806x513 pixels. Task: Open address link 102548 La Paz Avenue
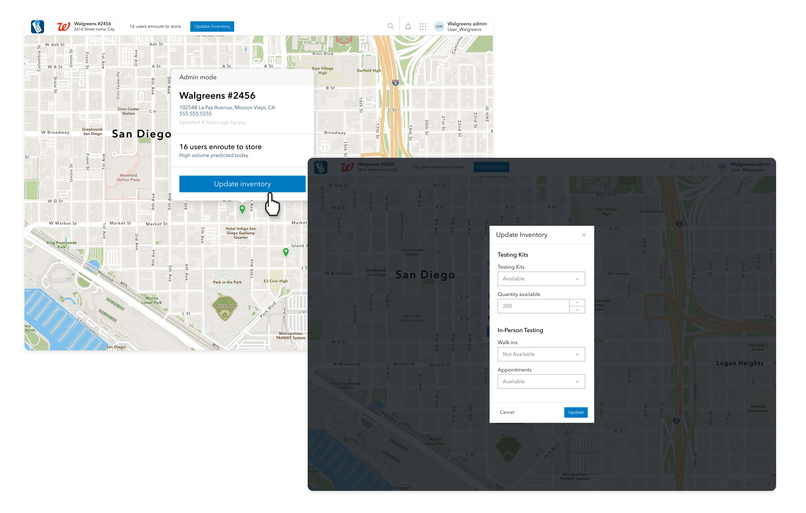pyautogui.click(x=227, y=107)
